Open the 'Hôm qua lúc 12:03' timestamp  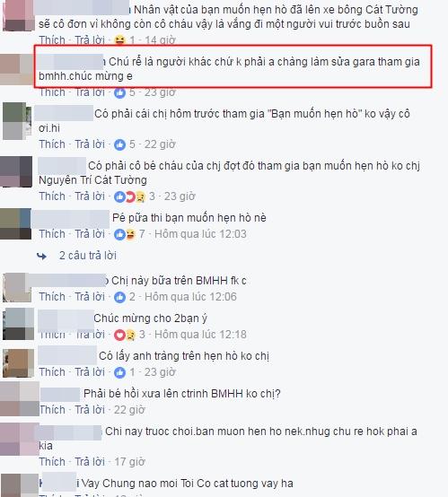pos(200,234)
